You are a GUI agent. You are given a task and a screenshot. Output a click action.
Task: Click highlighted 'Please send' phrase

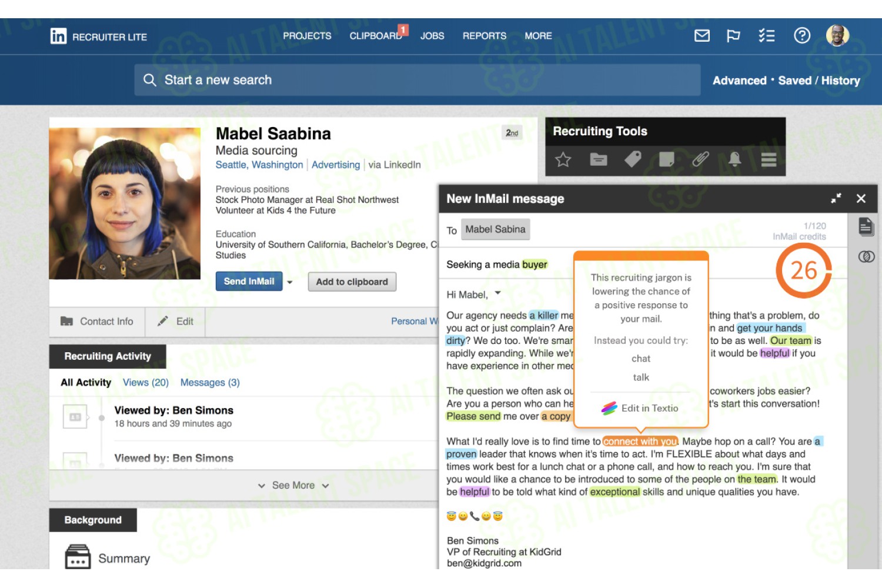click(x=473, y=416)
